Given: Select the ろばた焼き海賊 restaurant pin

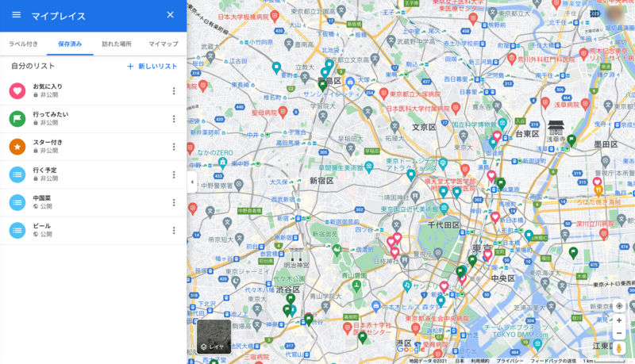Looking at the screenshot, I should 598,190.
